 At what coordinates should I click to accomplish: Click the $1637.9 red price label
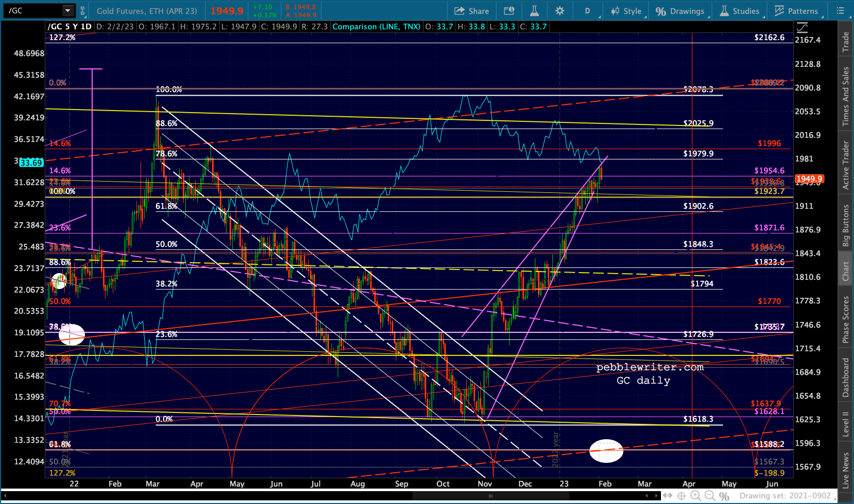point(766,404)
